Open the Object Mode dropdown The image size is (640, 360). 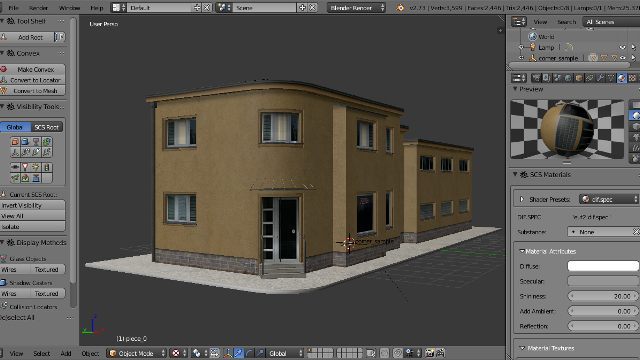click(x=137, y=353)
